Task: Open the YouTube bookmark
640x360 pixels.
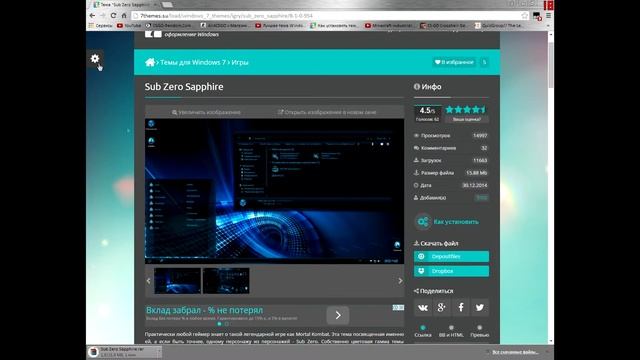Action: (x=129, y=25)
